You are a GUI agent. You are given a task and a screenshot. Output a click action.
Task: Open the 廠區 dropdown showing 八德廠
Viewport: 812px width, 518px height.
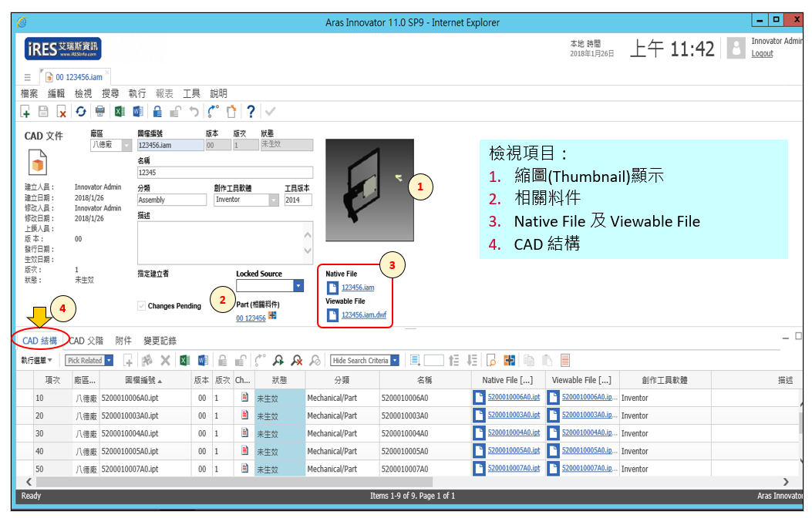click(126, 146)
